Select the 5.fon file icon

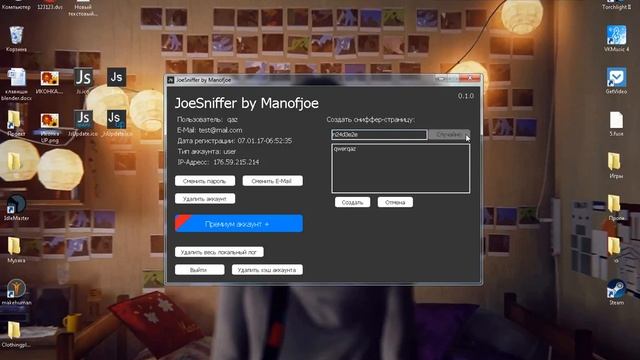click(x=616, y=124)
